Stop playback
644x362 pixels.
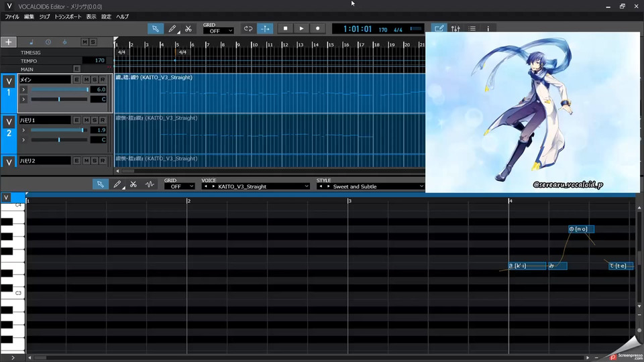pyautogui.click(x=285, y=28)
